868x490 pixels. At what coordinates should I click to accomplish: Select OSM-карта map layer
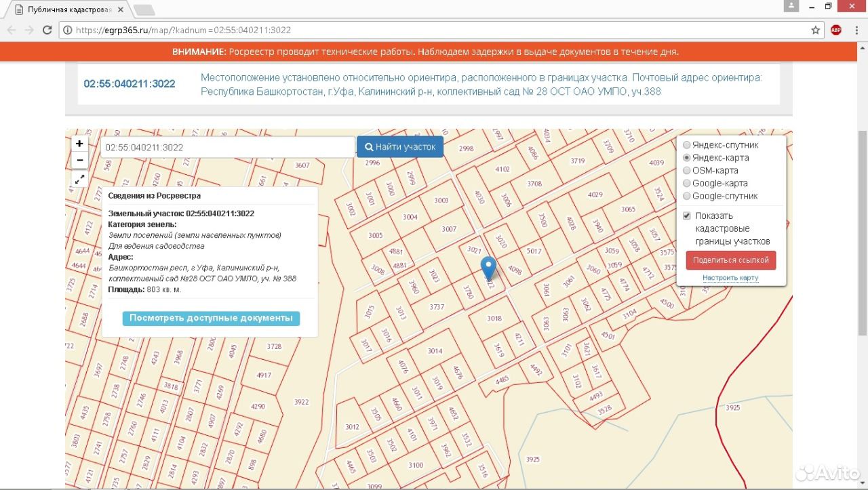point(687,171)
